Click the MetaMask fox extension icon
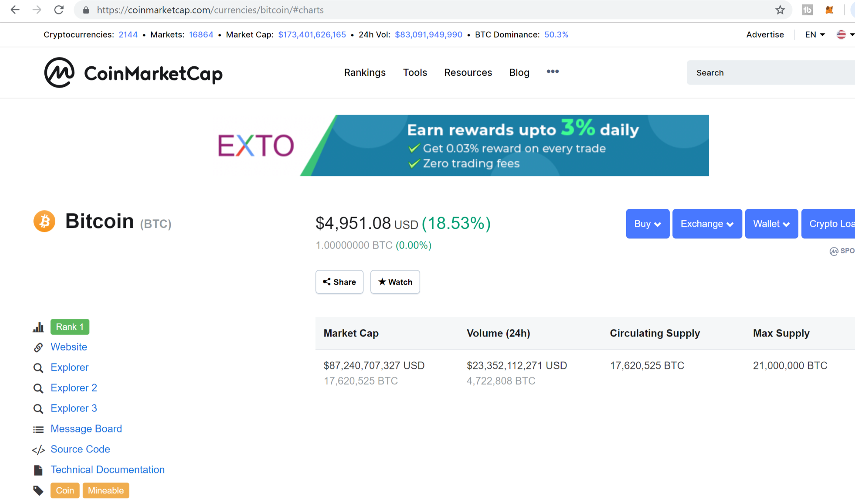 pyautogui.click(x=829, y=10)
